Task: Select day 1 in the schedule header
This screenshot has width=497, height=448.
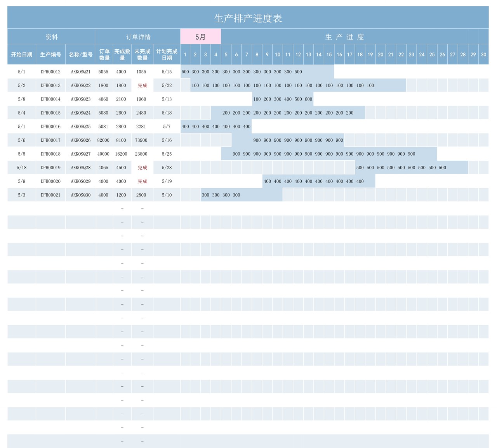Action: click(x=185, y=55)
